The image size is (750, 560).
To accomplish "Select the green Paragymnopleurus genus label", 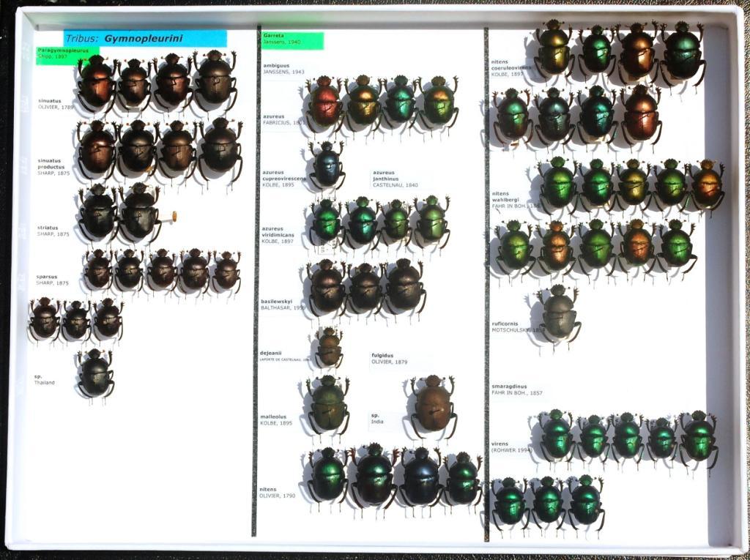I will click(56, 54).
